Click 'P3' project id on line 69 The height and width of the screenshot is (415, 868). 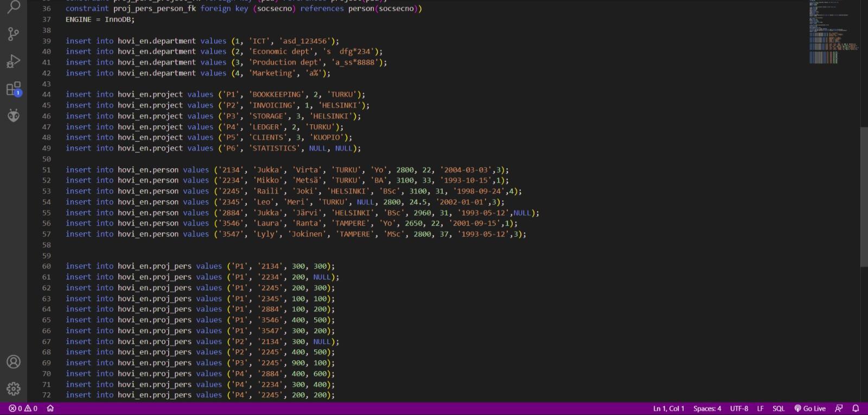point(240,363)
